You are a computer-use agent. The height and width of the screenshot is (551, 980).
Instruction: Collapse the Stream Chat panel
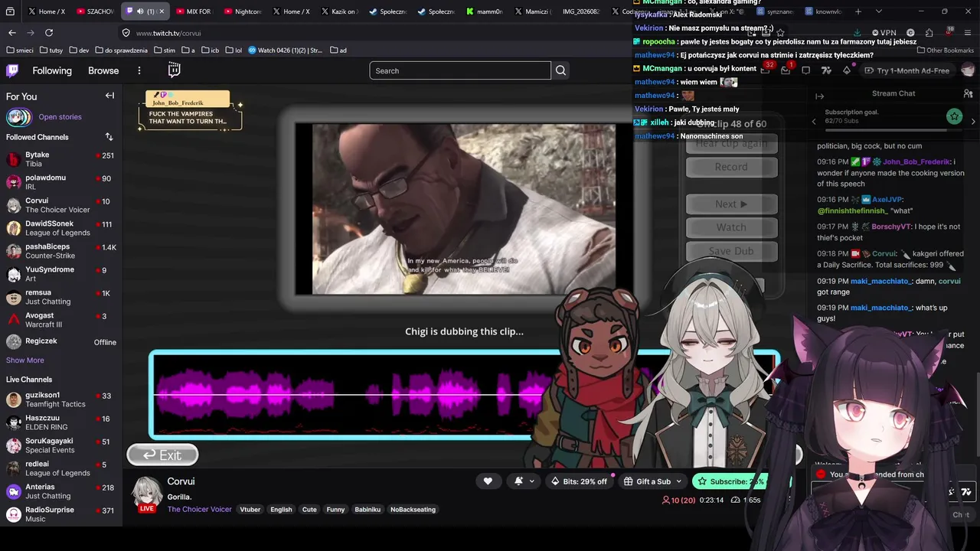pos(819,96)
